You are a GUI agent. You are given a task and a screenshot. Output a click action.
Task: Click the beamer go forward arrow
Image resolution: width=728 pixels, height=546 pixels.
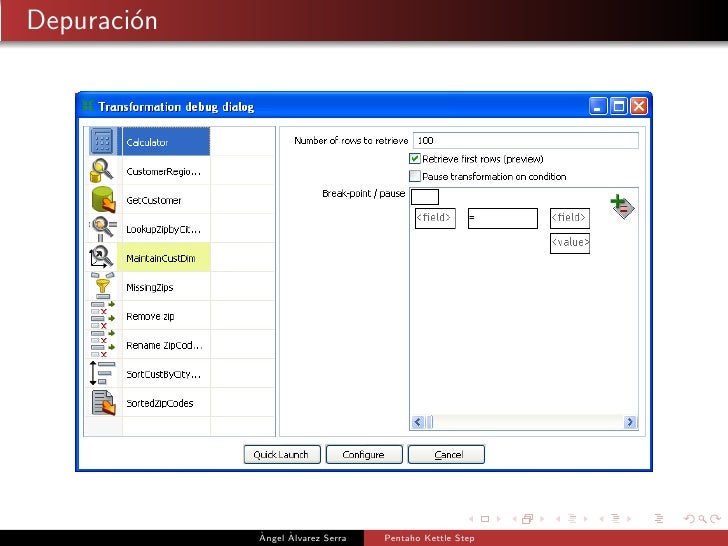click(x=715, y=519)
